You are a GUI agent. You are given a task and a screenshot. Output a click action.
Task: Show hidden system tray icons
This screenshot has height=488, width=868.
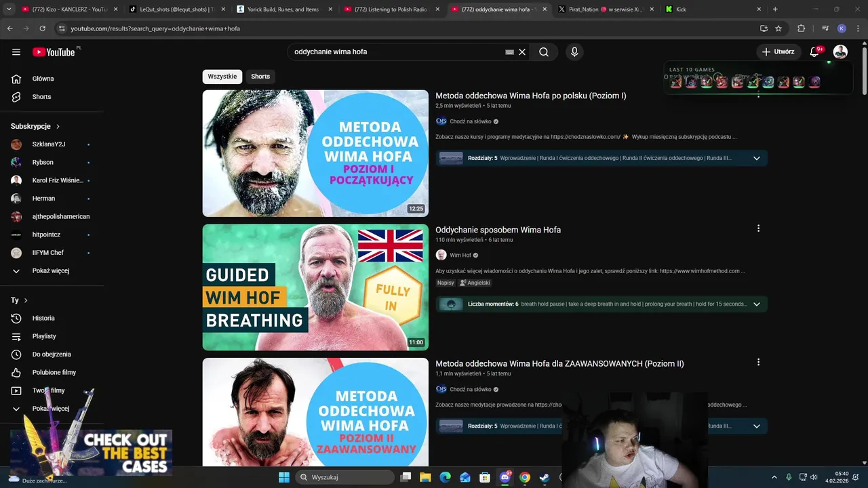click(774, 477)
